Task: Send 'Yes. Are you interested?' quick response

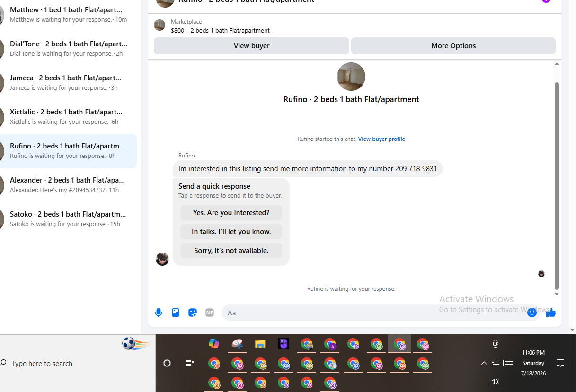Action: pos(231,213)
